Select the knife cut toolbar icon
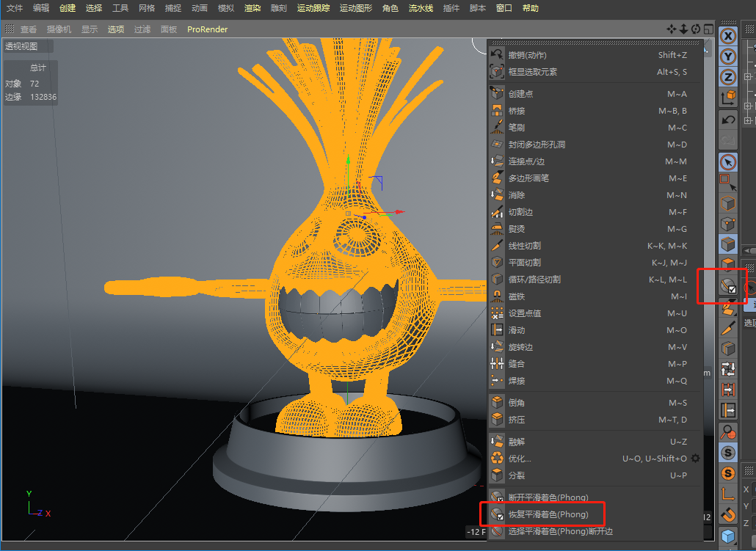The height and width of the screenshot is (551, 756). click(728, 328)
